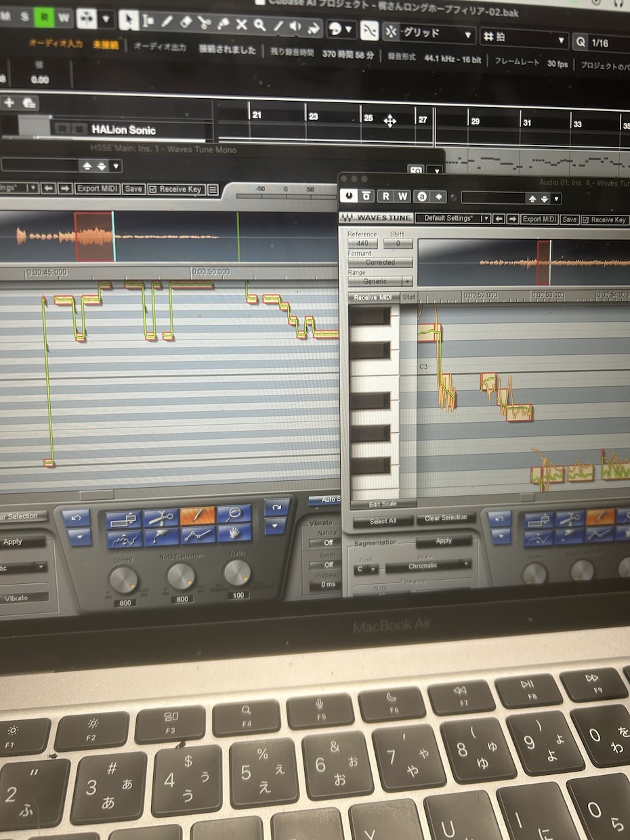
Task: Click Select All button in right Waves Tune
Action: pos(383,521)
